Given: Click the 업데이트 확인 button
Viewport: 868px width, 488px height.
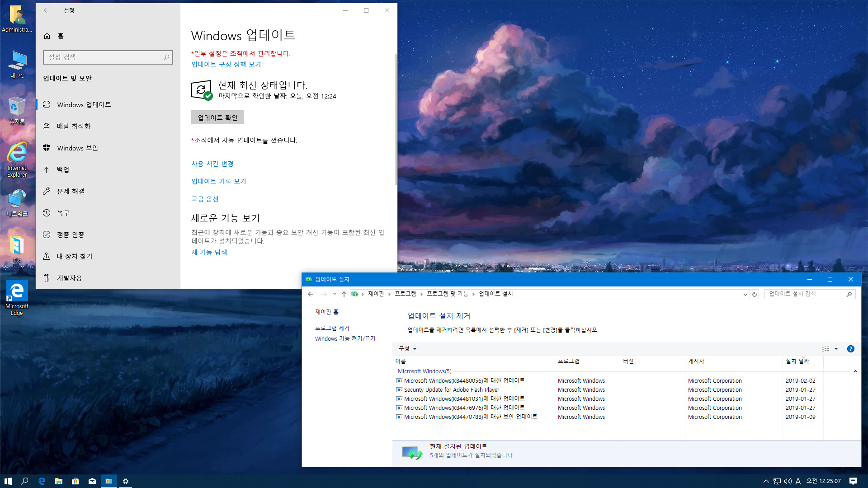Looking at the screenshot, I should pos(217,117).
